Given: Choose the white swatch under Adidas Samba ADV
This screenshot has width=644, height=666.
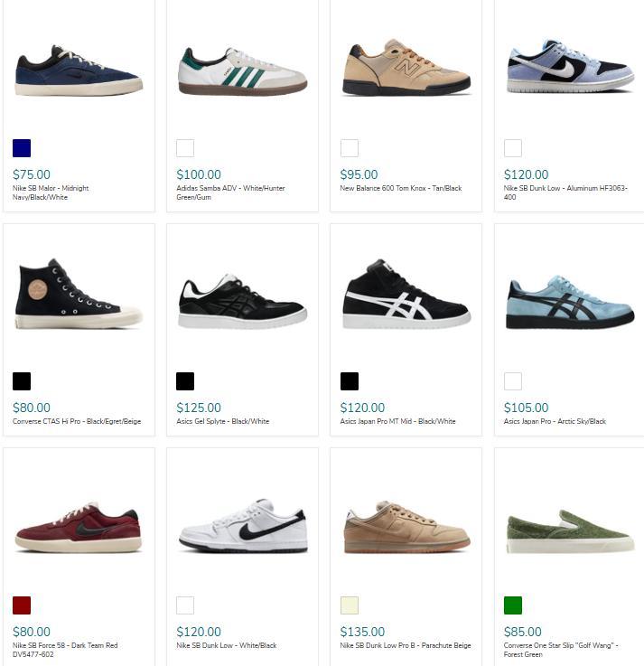Looking at the screenshot, I should point(185,148).
